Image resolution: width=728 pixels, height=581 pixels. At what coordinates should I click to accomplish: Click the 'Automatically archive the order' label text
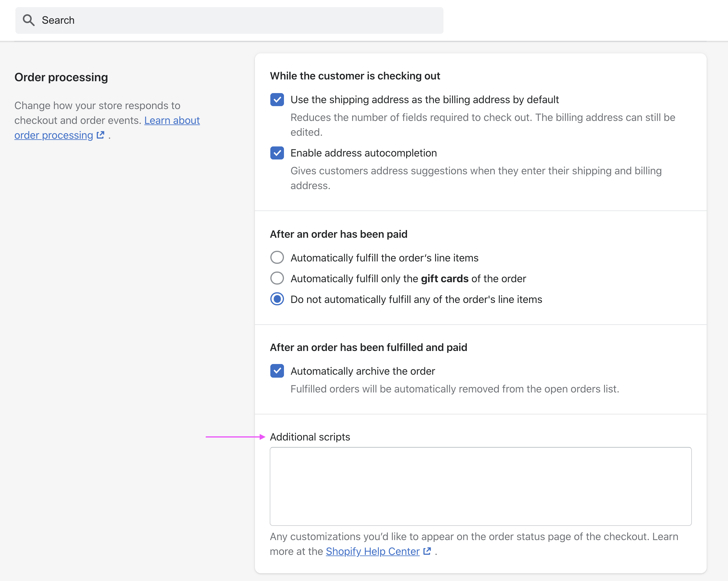(x=362, y=371)
